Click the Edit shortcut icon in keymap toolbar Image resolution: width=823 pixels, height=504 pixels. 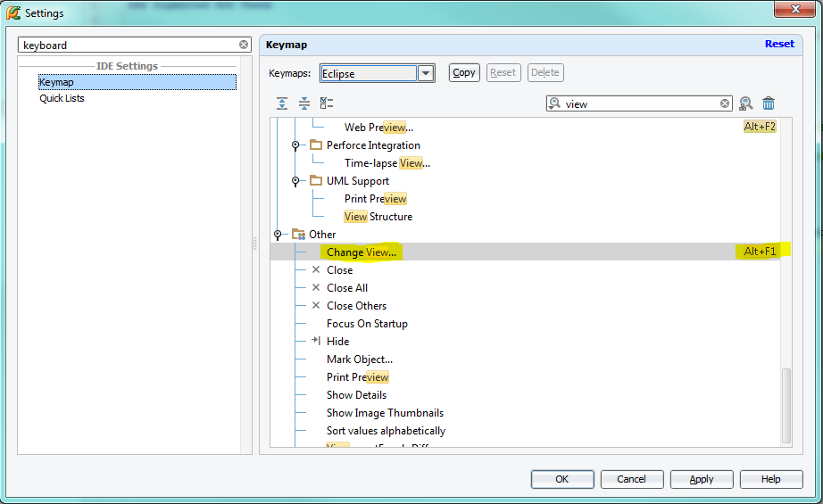pos(327,103)
